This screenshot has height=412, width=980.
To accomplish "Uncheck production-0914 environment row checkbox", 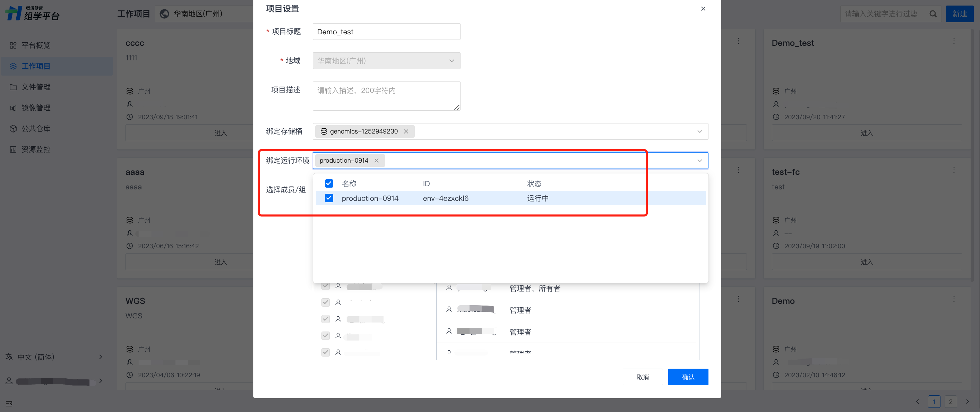I will click(x=329, y=198).
